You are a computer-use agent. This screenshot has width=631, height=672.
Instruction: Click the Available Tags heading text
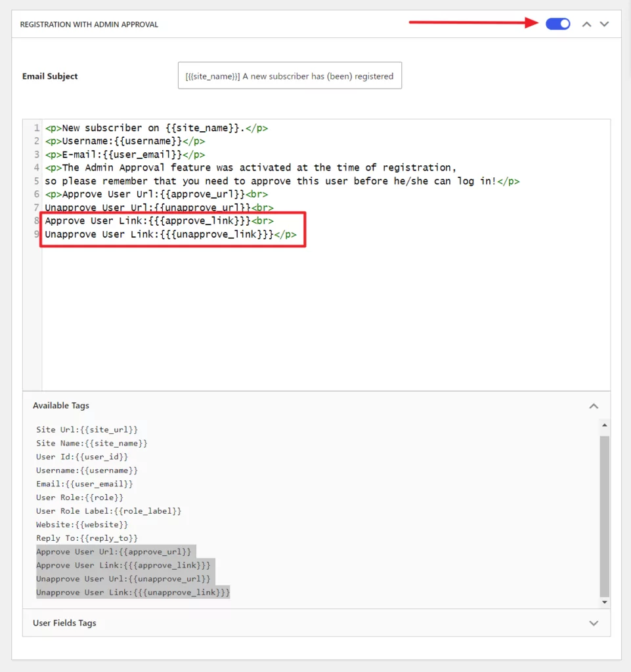[61, 406]
